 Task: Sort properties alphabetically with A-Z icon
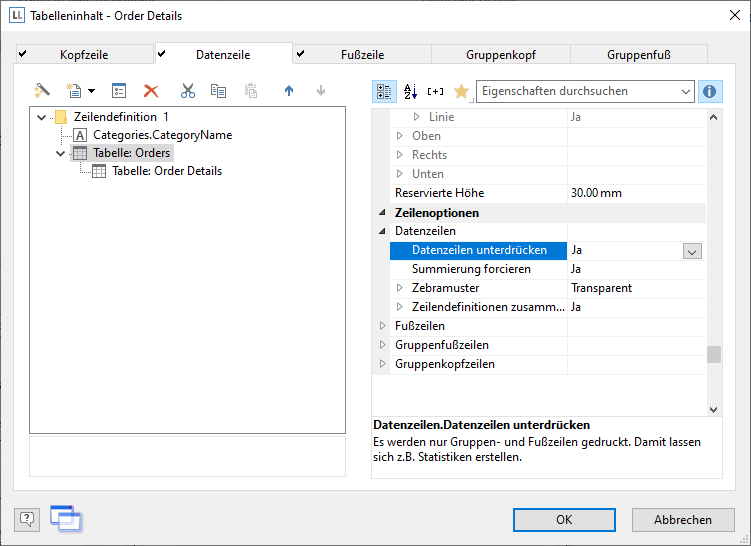(410, 92)
